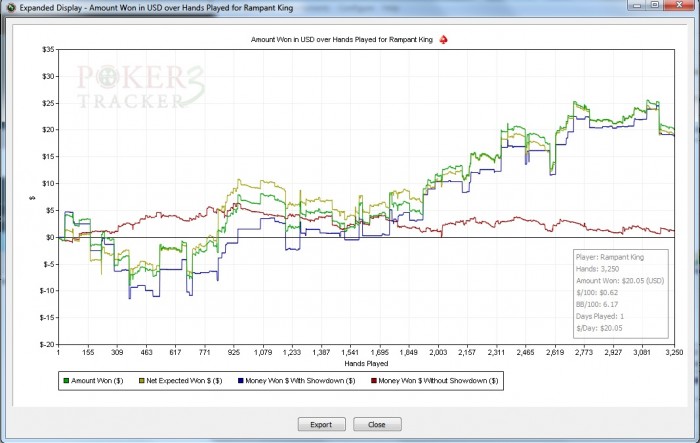
Task: Click the 1,541 x-axis tick label
Action: click(x=350, y=352)
